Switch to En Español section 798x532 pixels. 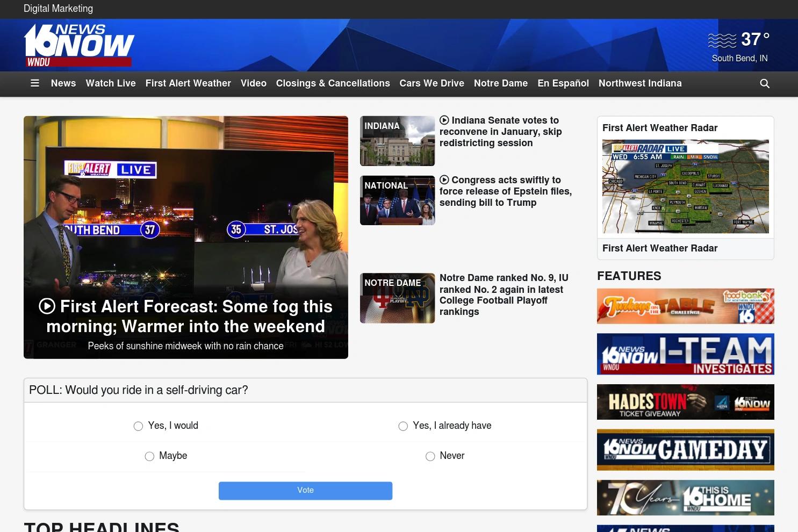click(563, 83)
